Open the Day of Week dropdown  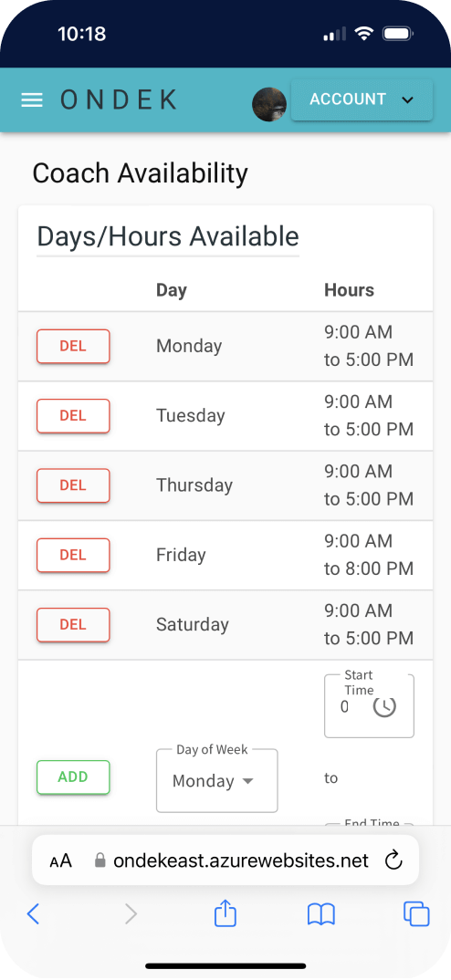point(217,781)
